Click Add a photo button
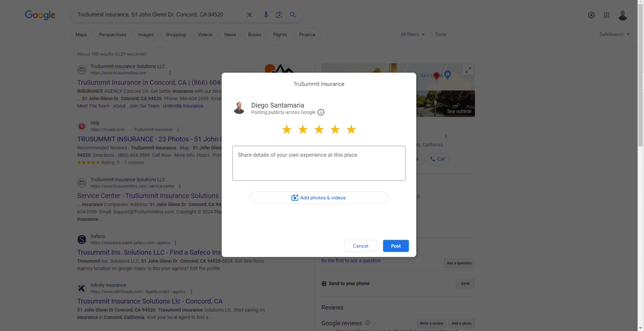Screen dimensions: 644x331 click(461, 323)
